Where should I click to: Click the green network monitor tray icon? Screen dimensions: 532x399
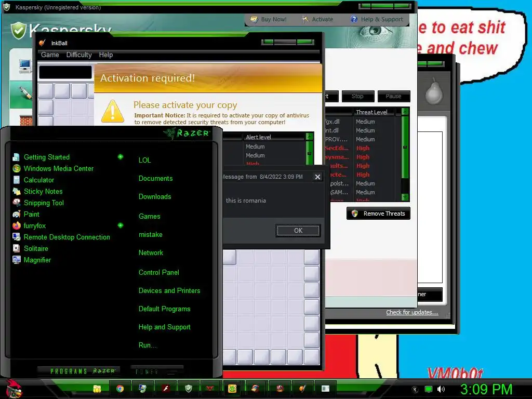click(429, 389)
